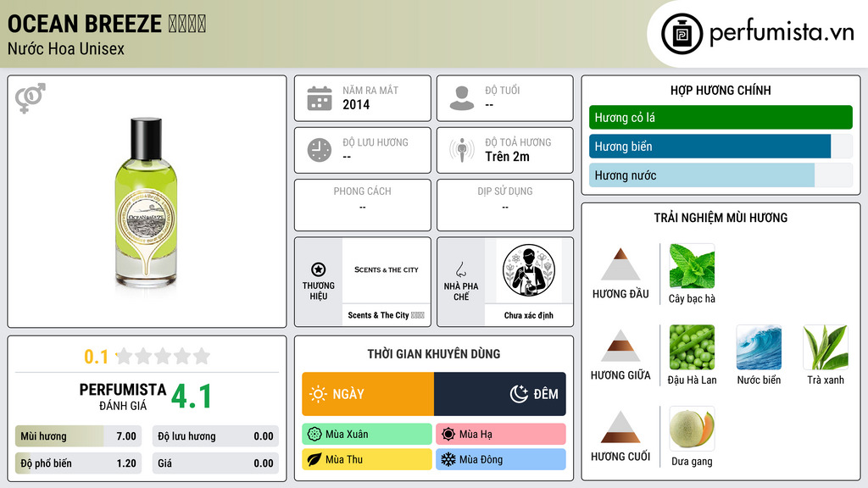The width and height of the screenshot is (868, 488).
Task: Click the sun icon in Ngày
Action: click(x=319, y=394)
